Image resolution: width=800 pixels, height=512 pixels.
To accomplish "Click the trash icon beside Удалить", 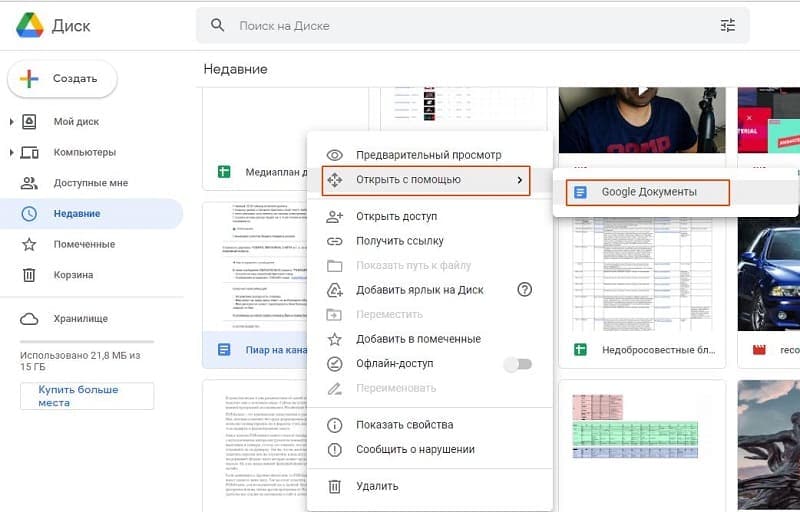I will pos(334,486).
